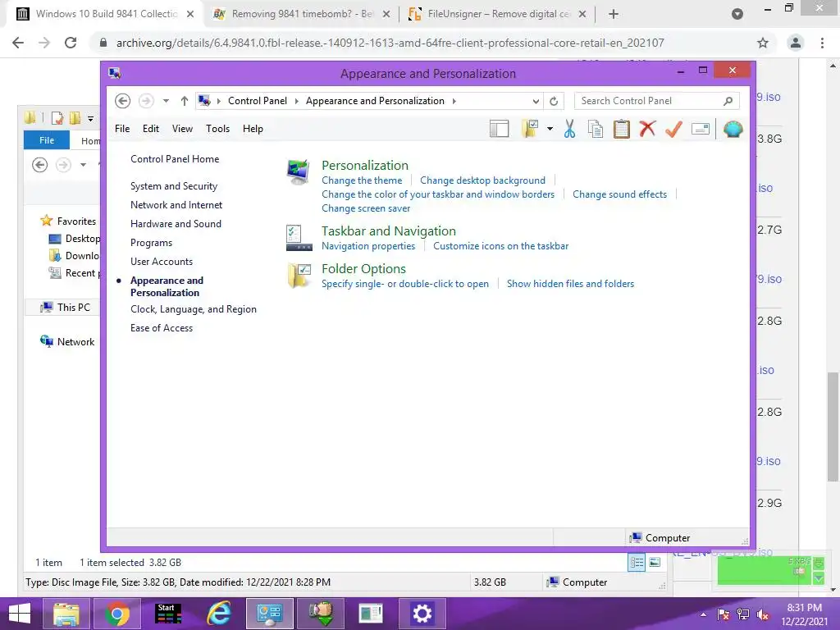Open Ease of Access category
840x630 pixels.
click(162, 328)
